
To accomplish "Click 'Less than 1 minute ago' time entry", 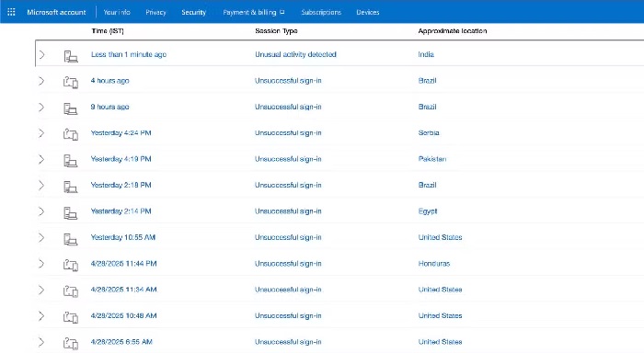I will click(x=129, y=54).
